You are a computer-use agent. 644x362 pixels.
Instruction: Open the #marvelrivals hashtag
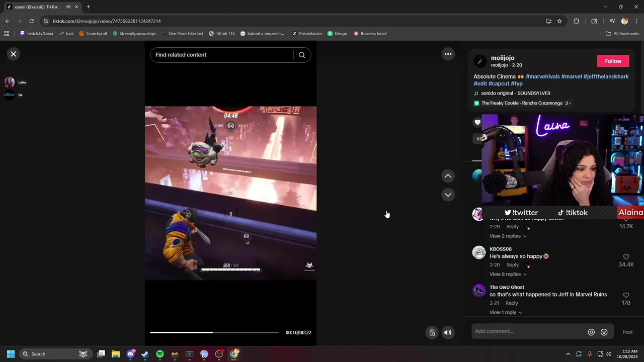coord(542,76)
